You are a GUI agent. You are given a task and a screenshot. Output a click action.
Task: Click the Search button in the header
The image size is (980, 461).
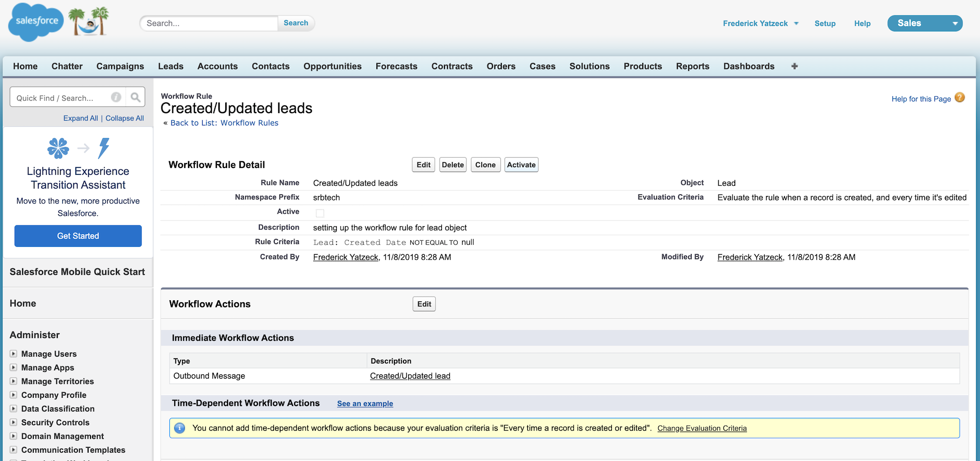[296, 23]
